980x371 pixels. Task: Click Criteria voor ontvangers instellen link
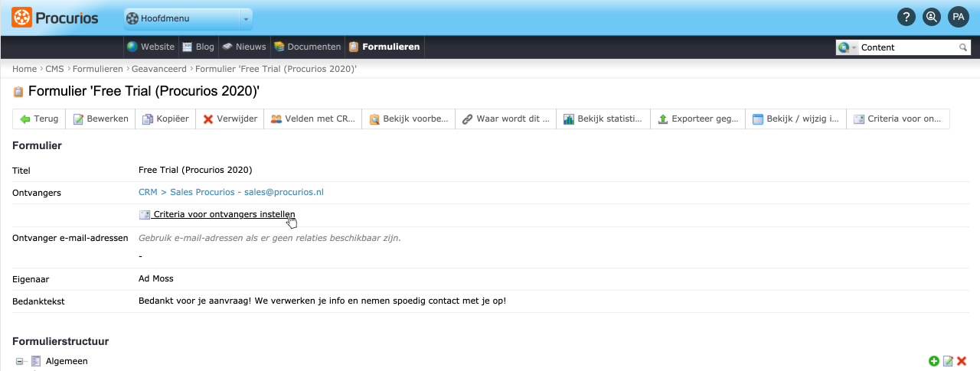click(x=217, y=214)
